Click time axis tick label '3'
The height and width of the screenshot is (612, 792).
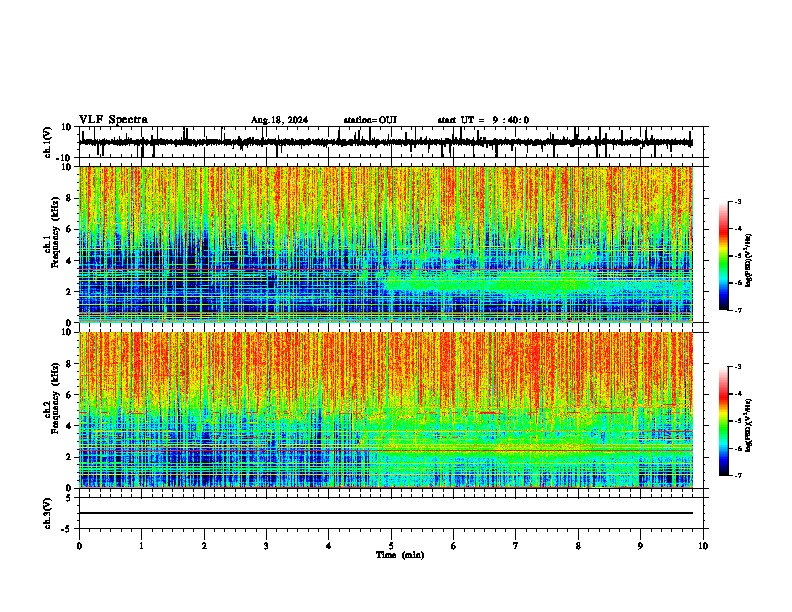coord(266,546)
